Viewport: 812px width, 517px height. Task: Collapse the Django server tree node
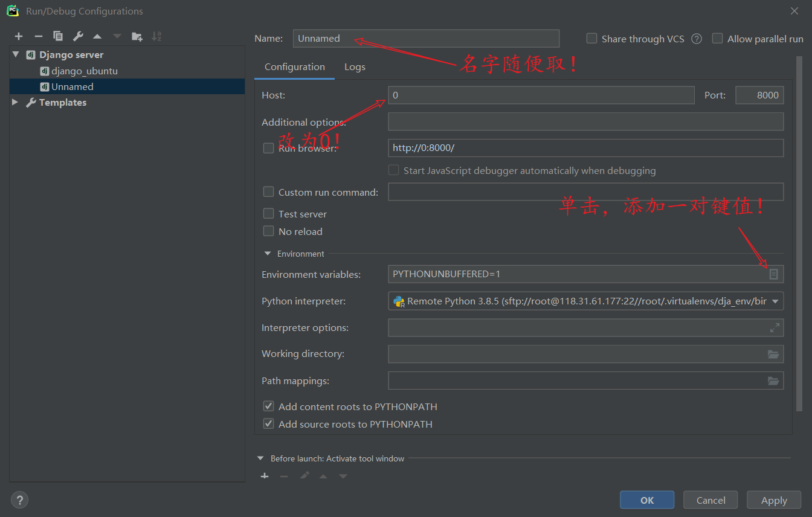tap(16, 55)
